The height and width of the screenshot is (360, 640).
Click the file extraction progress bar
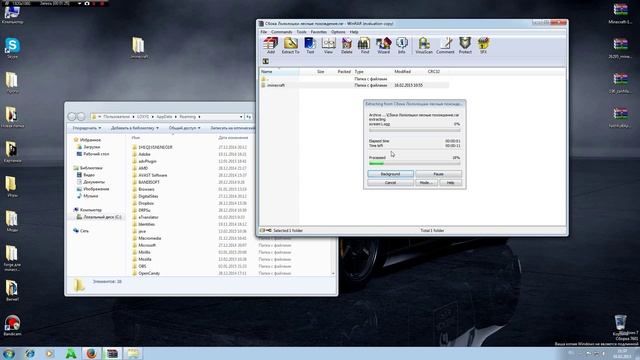click(415, 130)
